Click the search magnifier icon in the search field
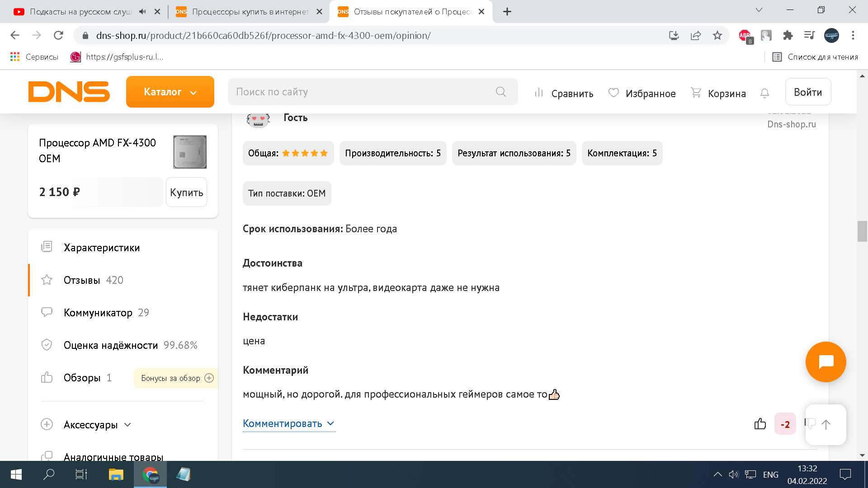 [x=500, y=92]
